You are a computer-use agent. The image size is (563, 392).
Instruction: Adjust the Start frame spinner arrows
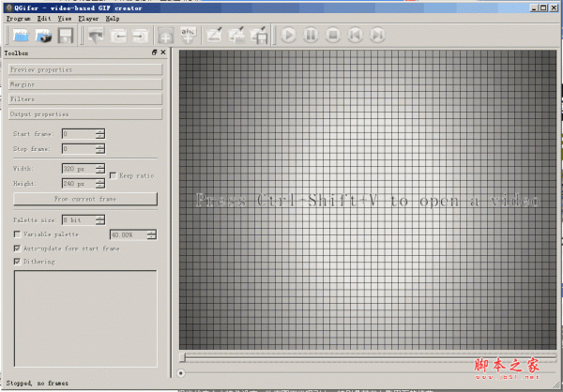pos(100,134)
